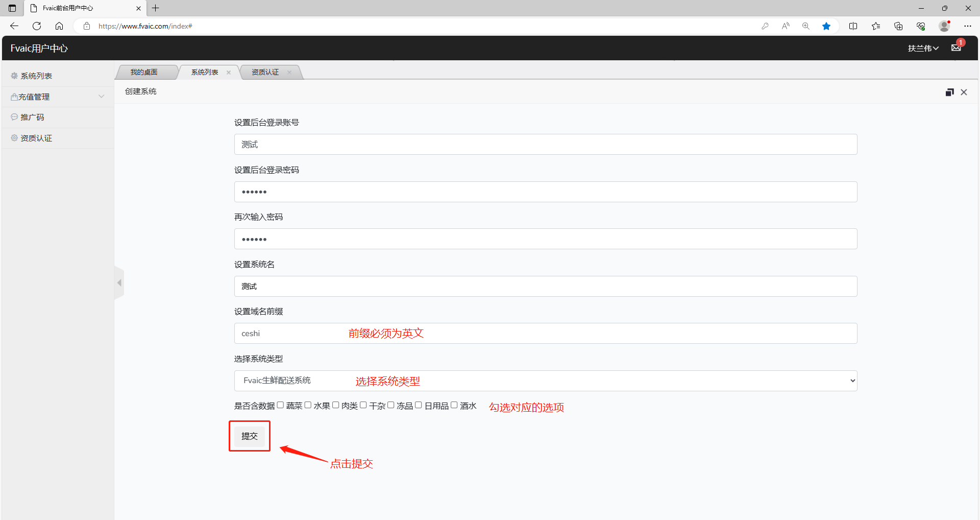Click the 设置域名前缀 input field
The height and width of the screenshot is (520, 980).
tap(545, 334)
